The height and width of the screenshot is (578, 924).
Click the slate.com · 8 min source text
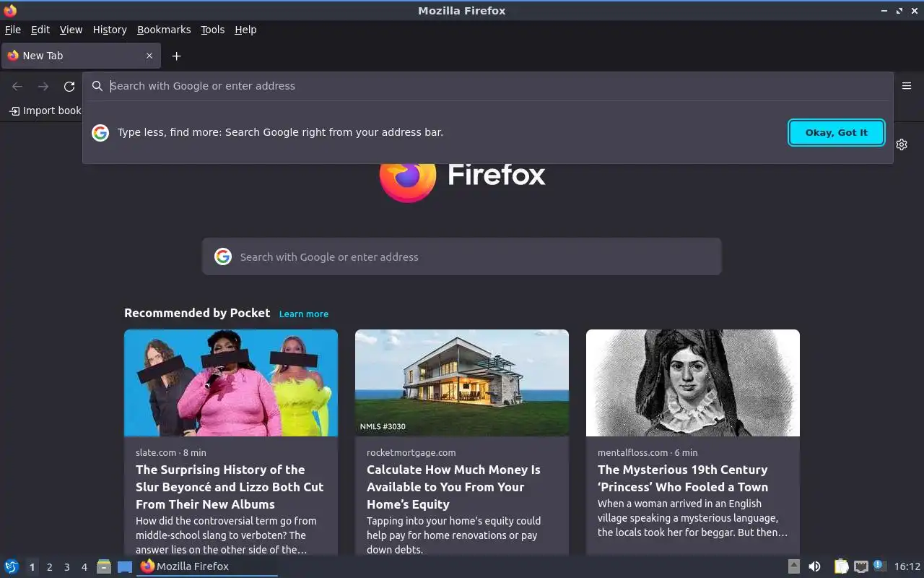(x=171, y=452)
